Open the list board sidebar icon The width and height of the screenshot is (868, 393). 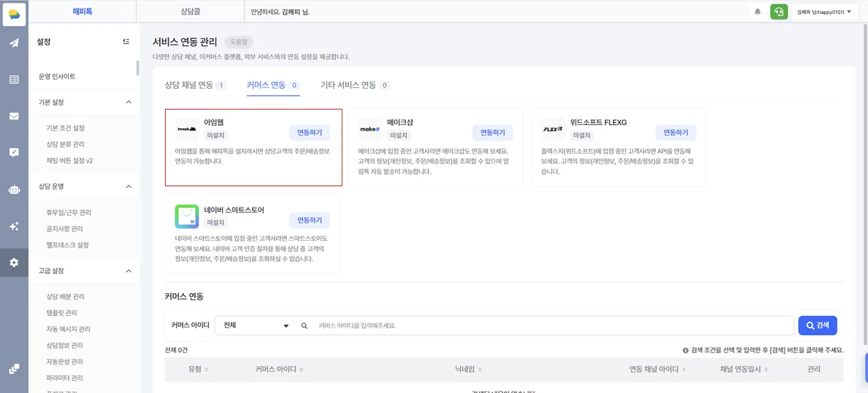(x=14, y=79)
